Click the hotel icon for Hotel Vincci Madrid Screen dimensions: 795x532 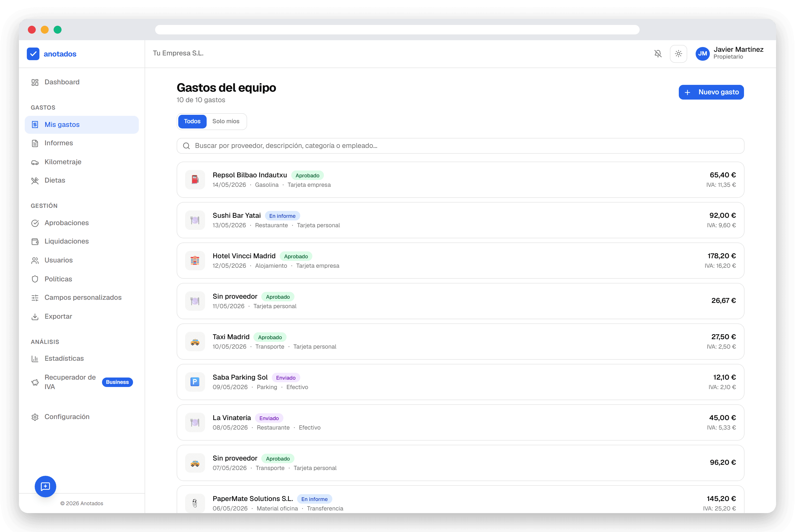point(195,261)
